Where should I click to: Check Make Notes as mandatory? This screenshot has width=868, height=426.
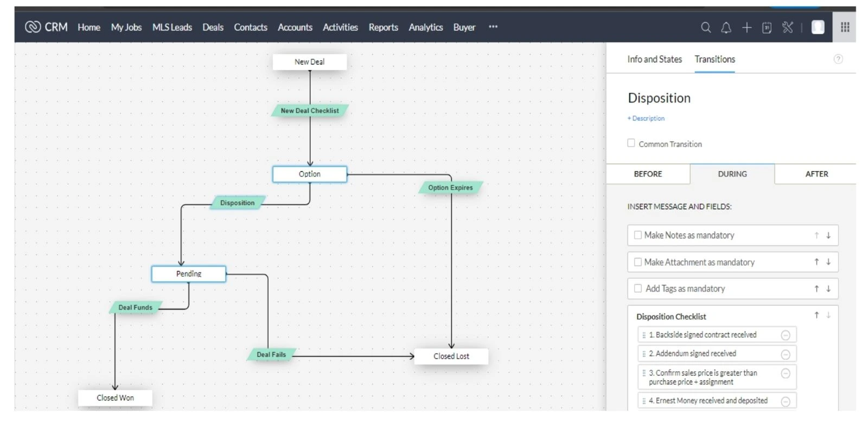click(638, 235)
